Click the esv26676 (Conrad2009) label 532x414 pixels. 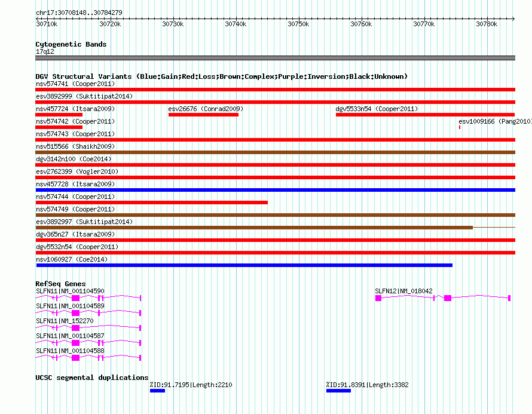click(x=206, y=109)
